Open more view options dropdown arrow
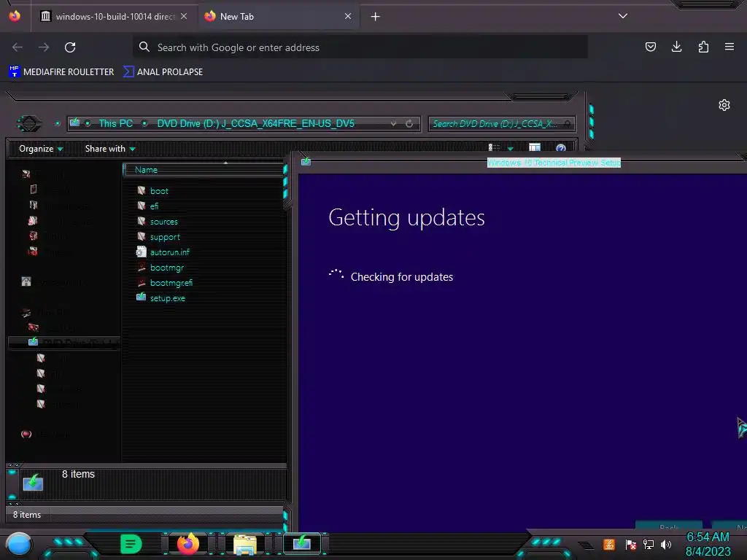This screenshot has width=747, height=560. point(510,149)
